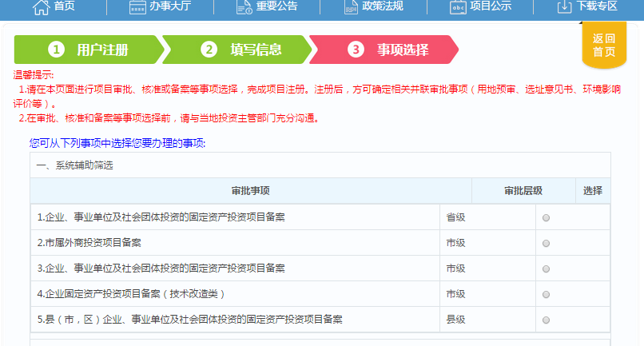Choose item 3 市级 固定资产投资项目备案 radio
The height and width of the screenshot is (346, 644).
[547, 268]
